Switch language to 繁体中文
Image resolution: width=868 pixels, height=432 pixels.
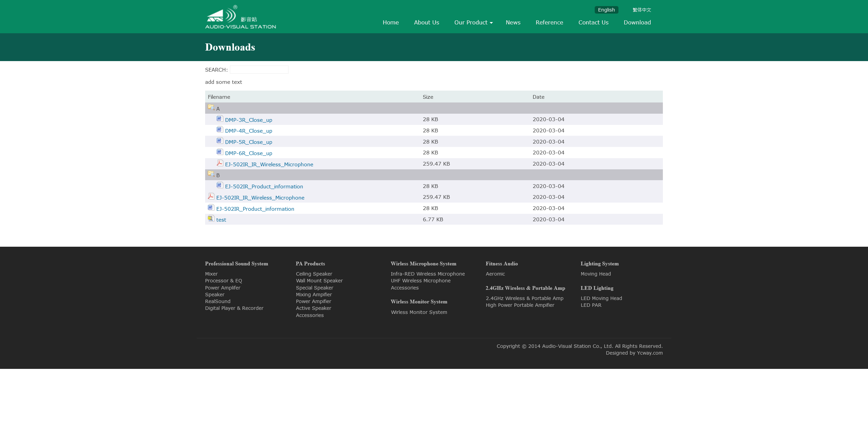coord(642,10)
